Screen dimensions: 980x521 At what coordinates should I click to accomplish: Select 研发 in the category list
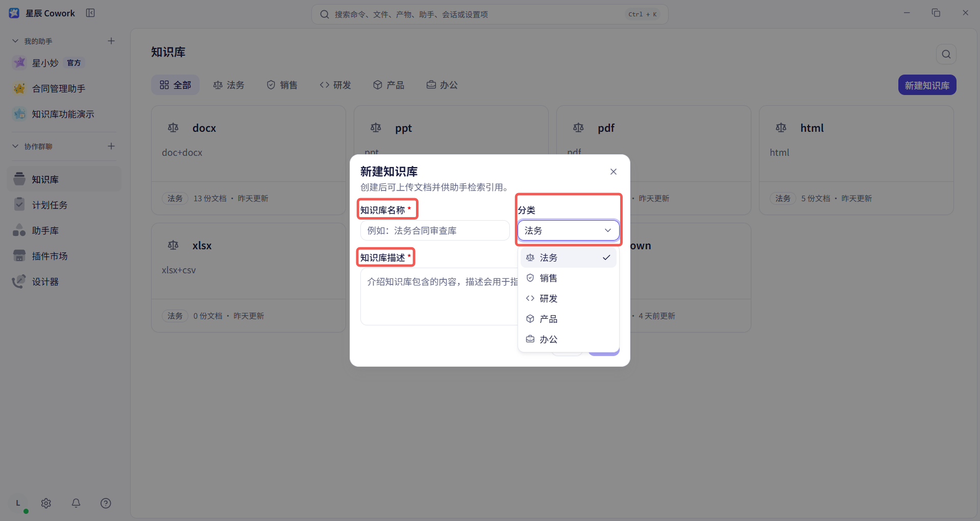(568, 298)
